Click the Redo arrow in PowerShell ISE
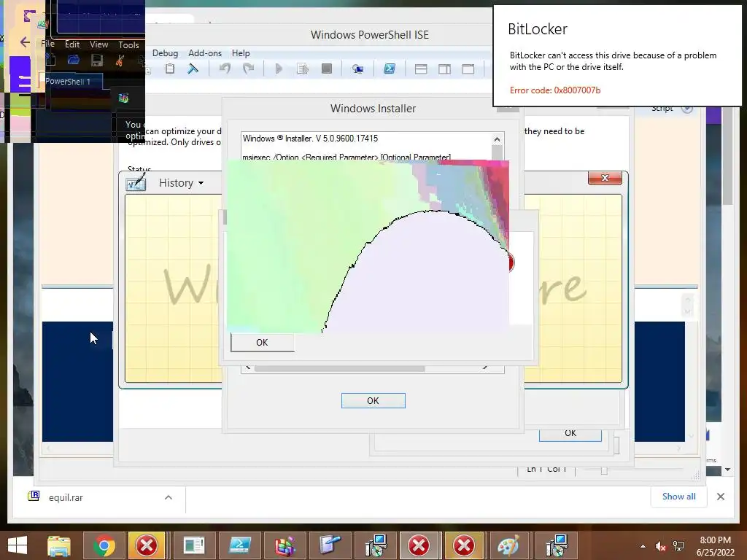The image size is (747, 560). (248, 69)
